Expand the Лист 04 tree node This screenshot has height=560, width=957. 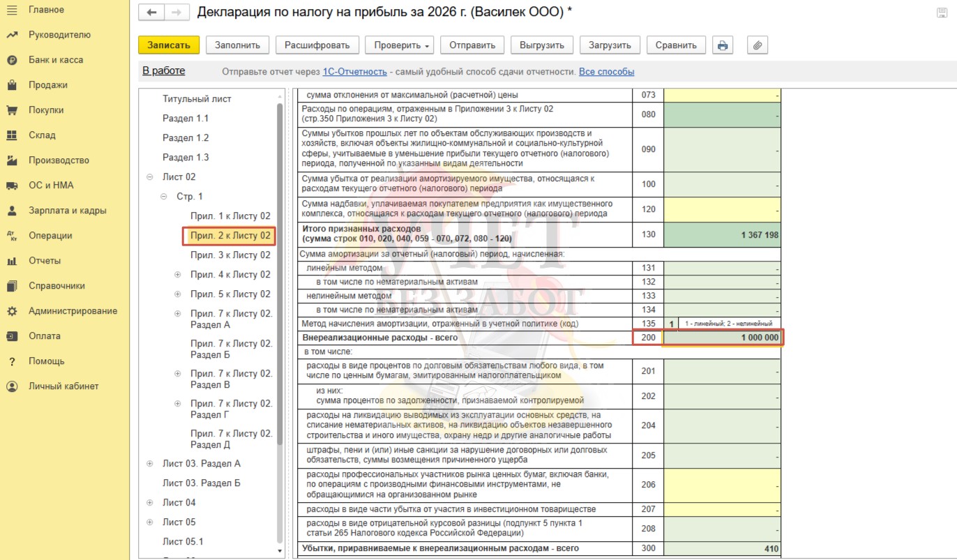150,503
